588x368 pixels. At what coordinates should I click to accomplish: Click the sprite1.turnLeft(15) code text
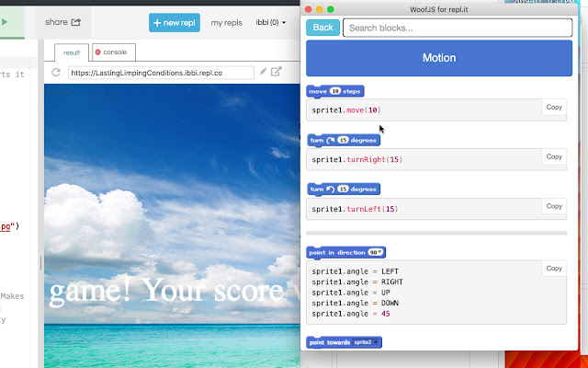coord(355,209)
